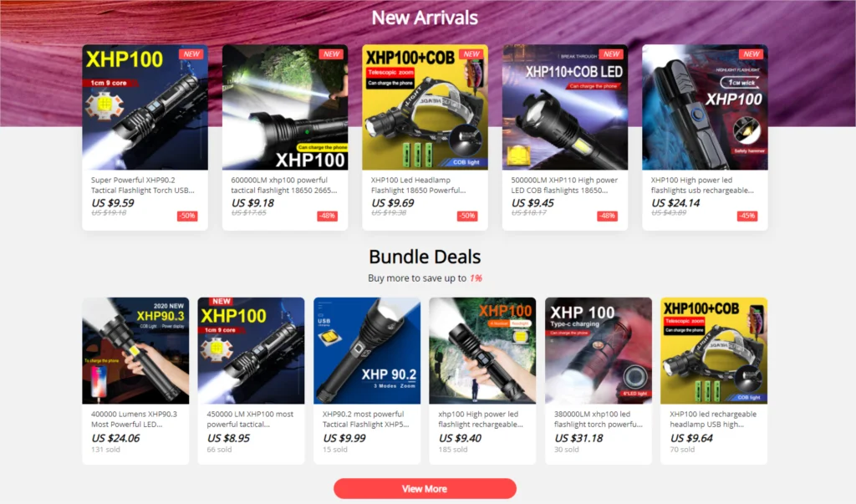Click the View More button
Viewport: 856px width, 504px height.
425,489
